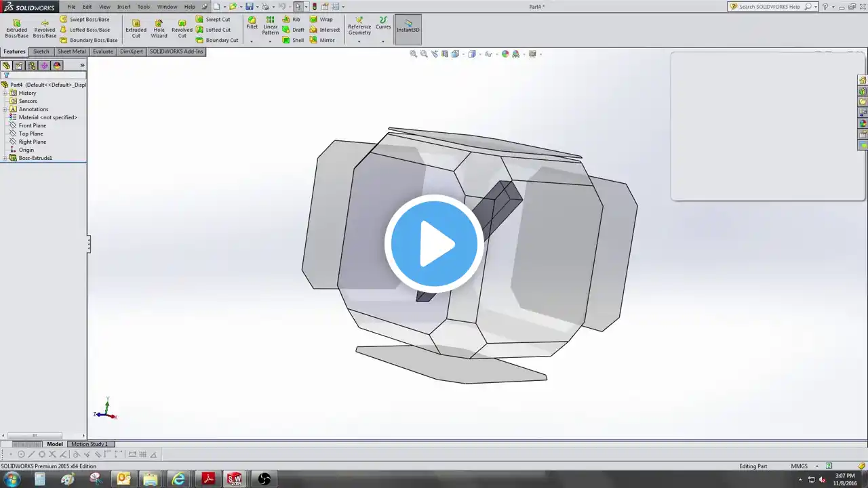Image resolution: width=868 pixels, height=488 pixels.
Task: Open the File menu
Action: coord(71,7)
